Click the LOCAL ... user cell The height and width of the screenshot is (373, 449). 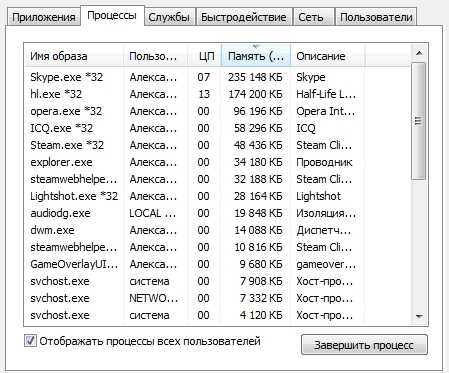pos(153,213)
